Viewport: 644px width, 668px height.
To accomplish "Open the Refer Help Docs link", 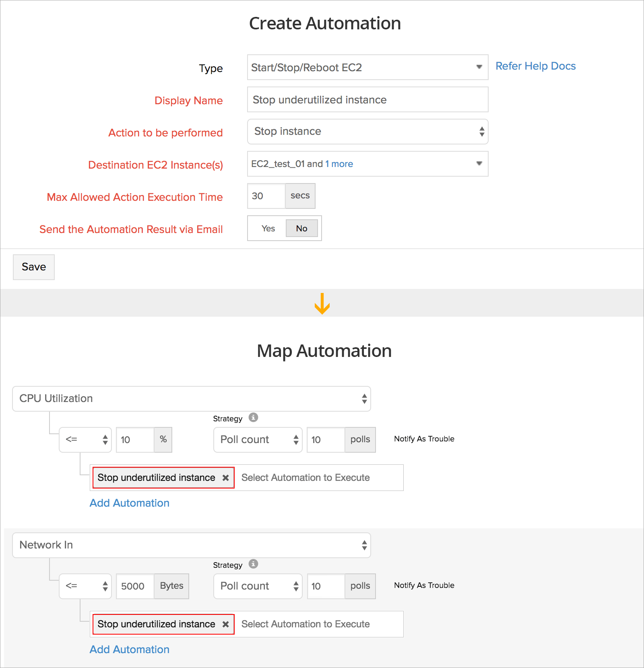I will point(535,66).
